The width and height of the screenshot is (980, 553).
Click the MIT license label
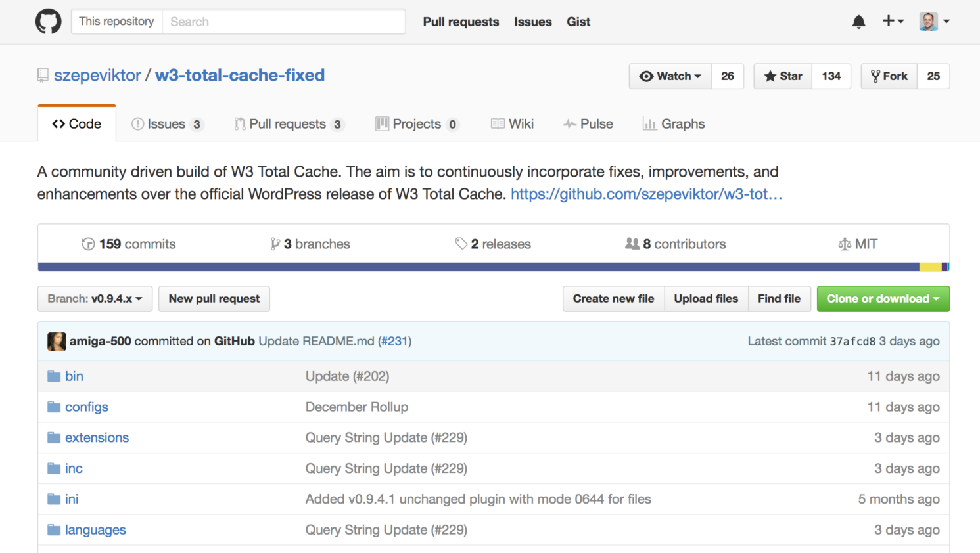tap(858, 243)
